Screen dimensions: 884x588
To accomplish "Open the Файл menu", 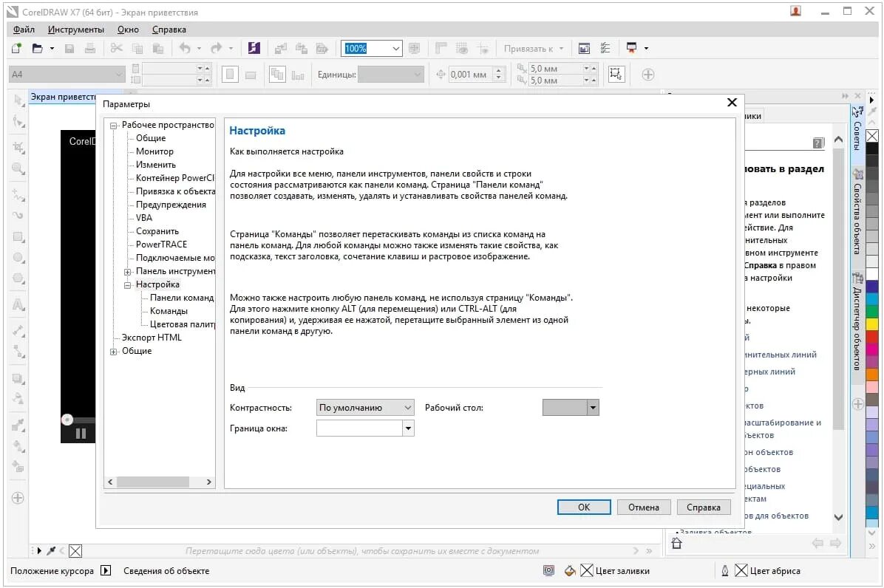I will point(24,30).
